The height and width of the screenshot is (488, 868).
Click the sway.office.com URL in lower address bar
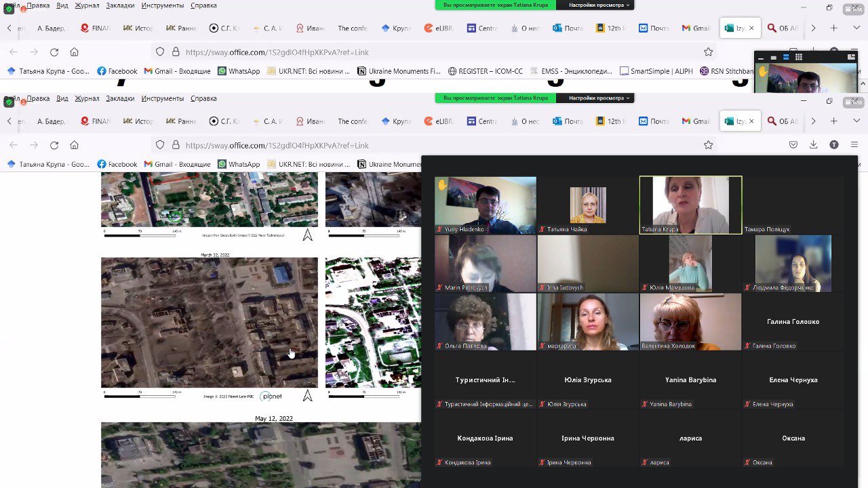tap(277, 145)
